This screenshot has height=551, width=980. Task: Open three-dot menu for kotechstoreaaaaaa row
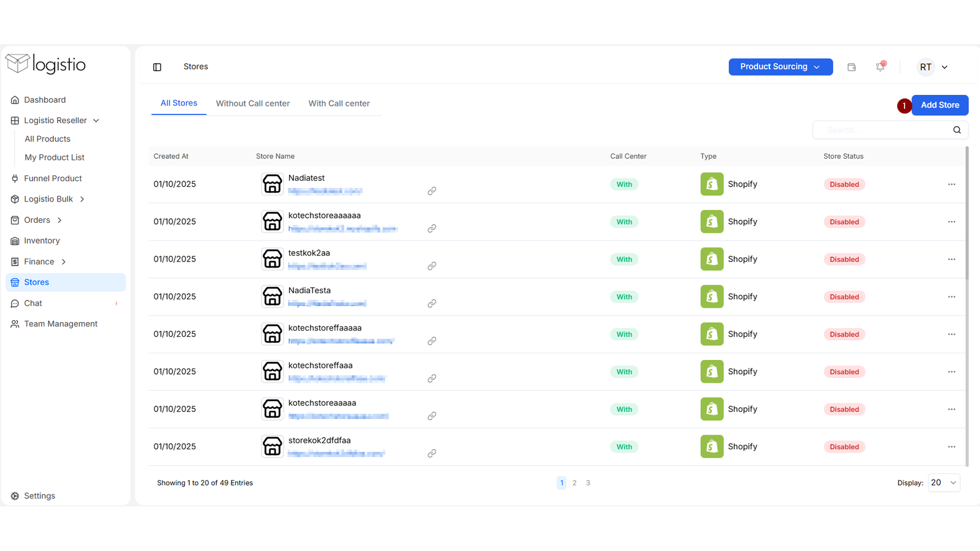click(951, 222)
